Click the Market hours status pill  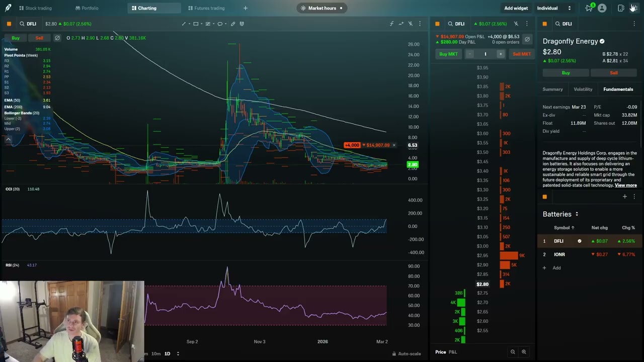click(x=321, y=8)
